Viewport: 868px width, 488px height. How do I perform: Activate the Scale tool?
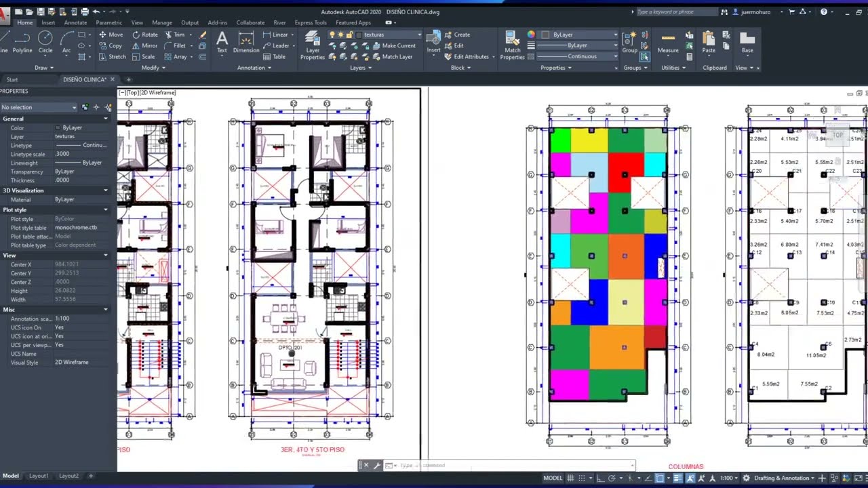143,56
